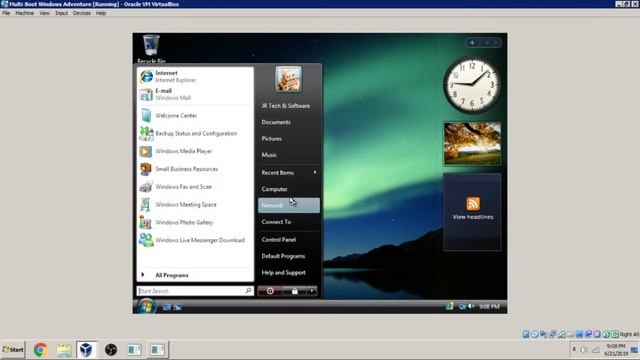Expand All Programs list
The image size is (640, 360).
tap(195, 275)
